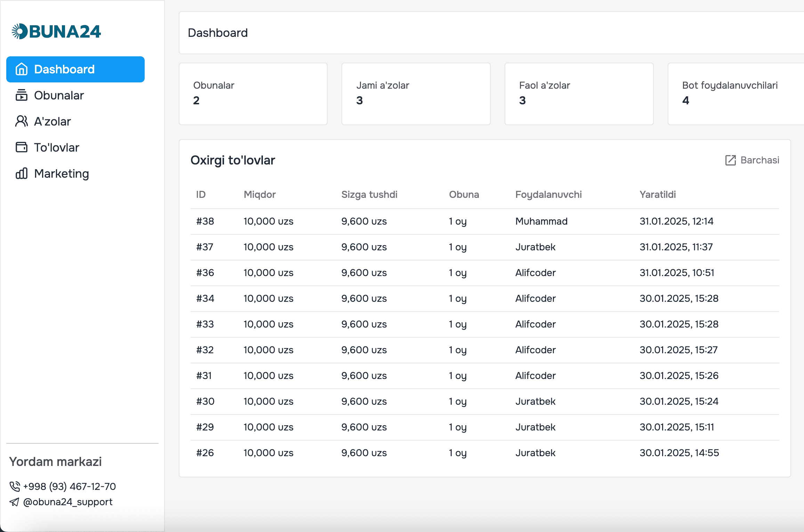Select the Jami a'zolar stat card
Viewport: 804px width, 532px height.
click(x=416, y=94)
